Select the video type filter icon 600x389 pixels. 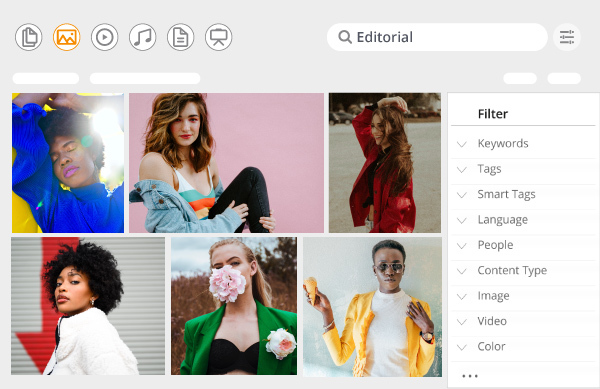point(104,37)
